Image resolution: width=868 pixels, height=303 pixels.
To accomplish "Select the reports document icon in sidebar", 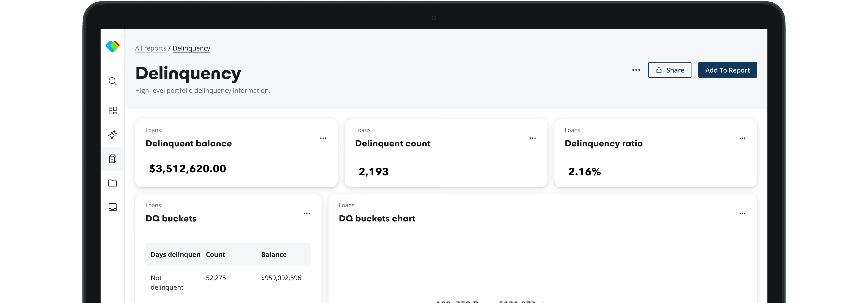I will coord(112,159).
